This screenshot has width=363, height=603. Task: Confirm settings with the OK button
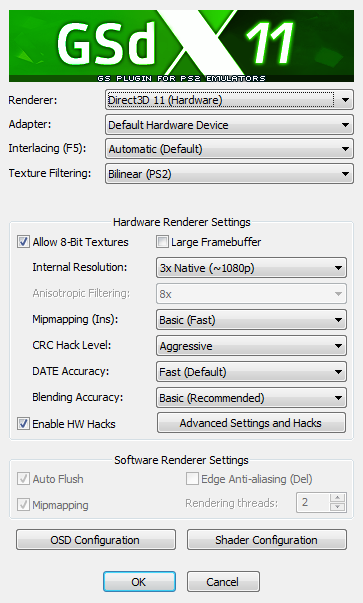(139, 581)
